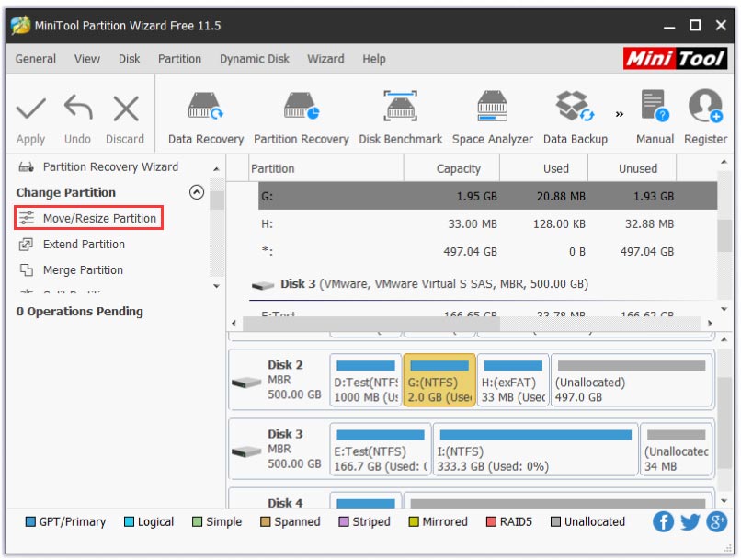The image size is (741, 560).
Task: Select H:(exFAT) block on Disk 2
Action: 513,381
